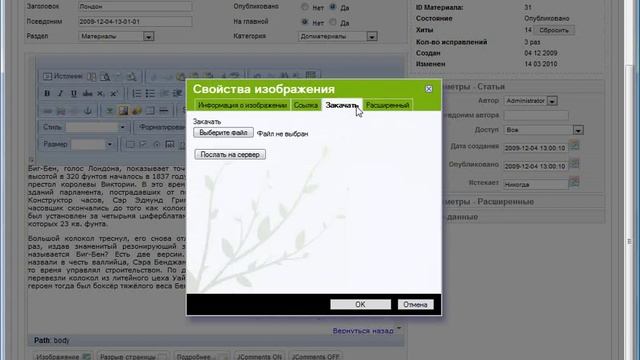Click the Preview icon in editor toolbar
This screenshot has height=360, width=640.
[105, 76]
